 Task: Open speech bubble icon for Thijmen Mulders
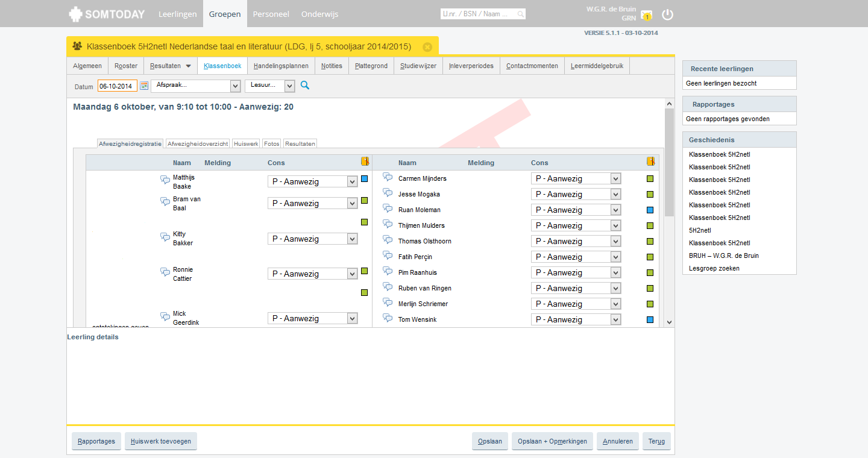[x=388, y=224]
